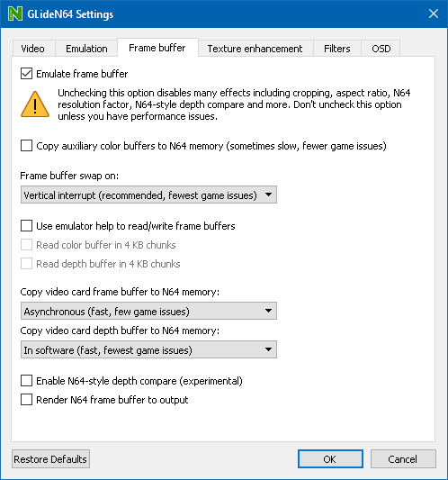Click the 'GLideN64 Settings' window title
Screen dimensions: 448x480
click(x=70, y=14)
